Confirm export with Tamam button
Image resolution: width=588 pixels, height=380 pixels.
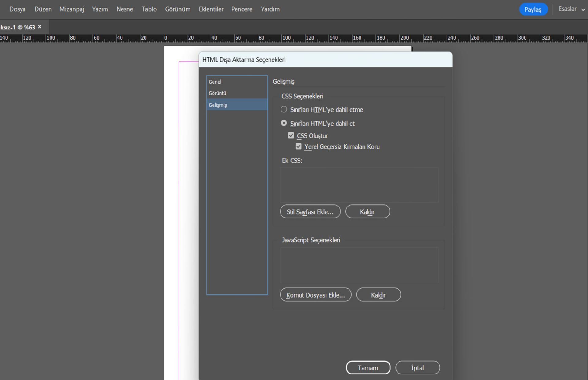[x=368, y=368]
